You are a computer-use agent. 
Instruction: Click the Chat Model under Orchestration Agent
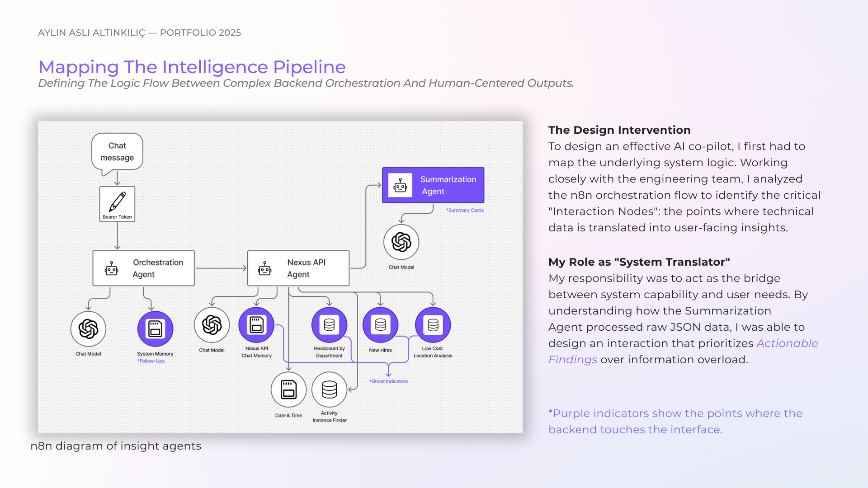88,328
